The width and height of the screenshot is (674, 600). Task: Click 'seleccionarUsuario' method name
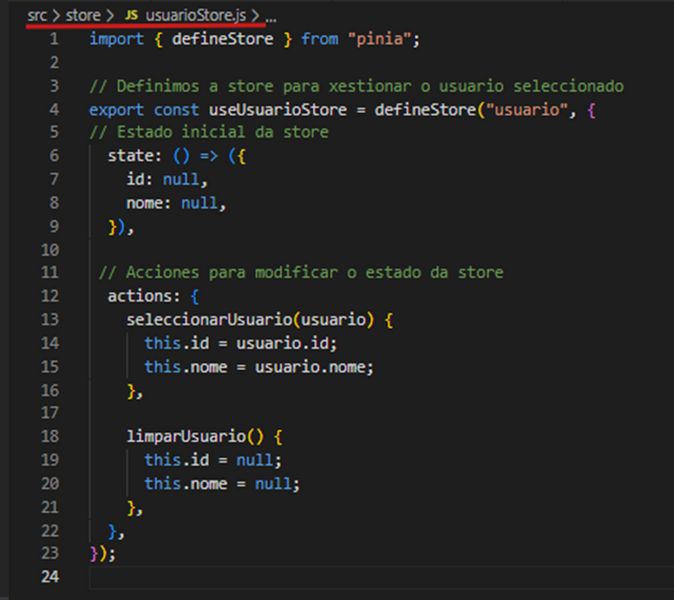209,320
